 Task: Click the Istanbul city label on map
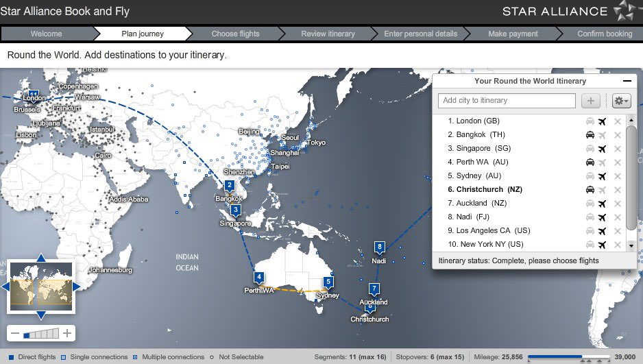click(102, 129)
